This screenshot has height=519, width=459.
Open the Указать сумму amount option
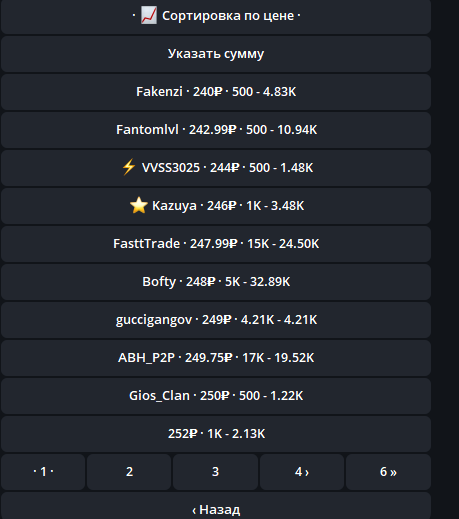[x=216, y=54]
